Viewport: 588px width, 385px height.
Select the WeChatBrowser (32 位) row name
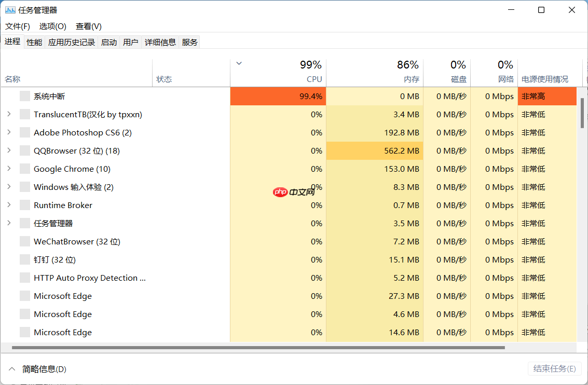pos(77,241)
